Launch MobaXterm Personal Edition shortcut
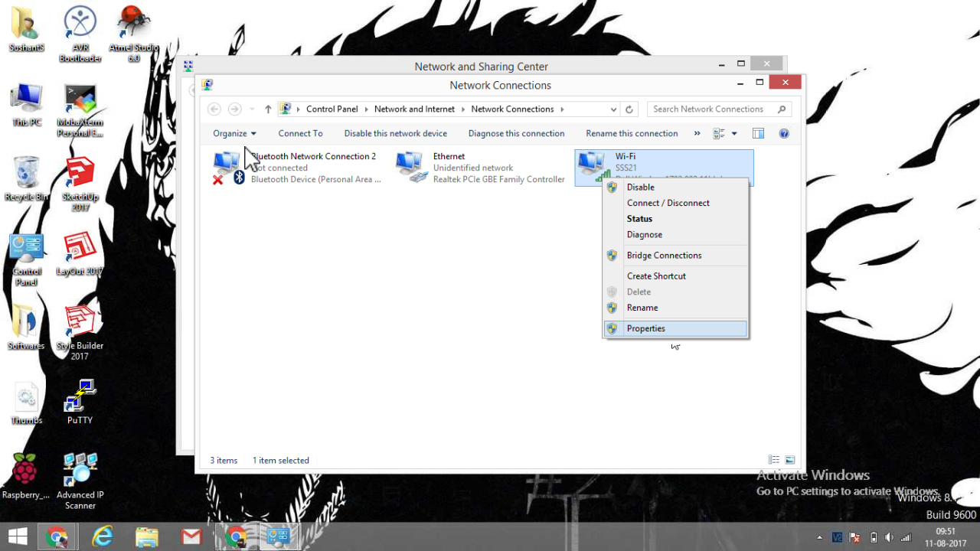 [x=80, y=110]
